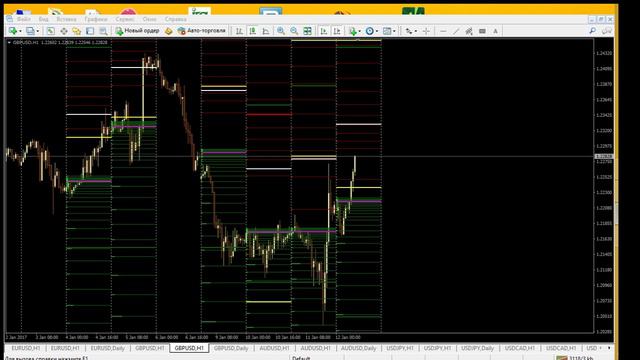Open the Графики menu
Viewport: 640px width, 360px height.
(x=96, y=19)
